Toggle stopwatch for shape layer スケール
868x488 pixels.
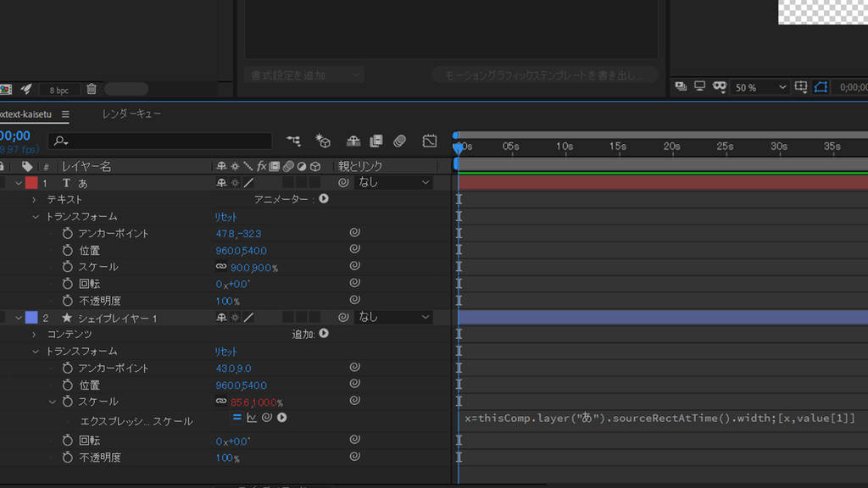(x=68, y=402)
